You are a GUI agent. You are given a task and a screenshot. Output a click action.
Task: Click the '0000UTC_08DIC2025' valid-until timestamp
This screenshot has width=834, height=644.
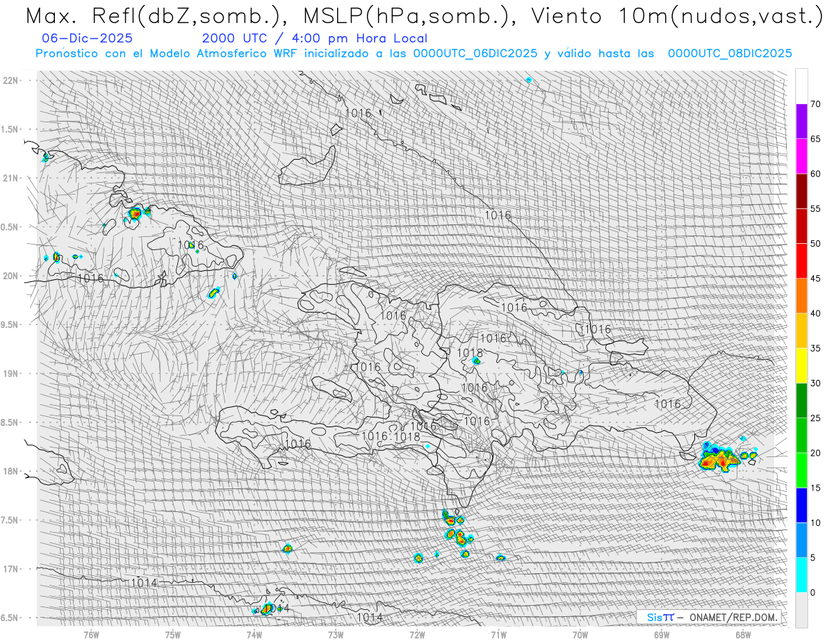730,53
